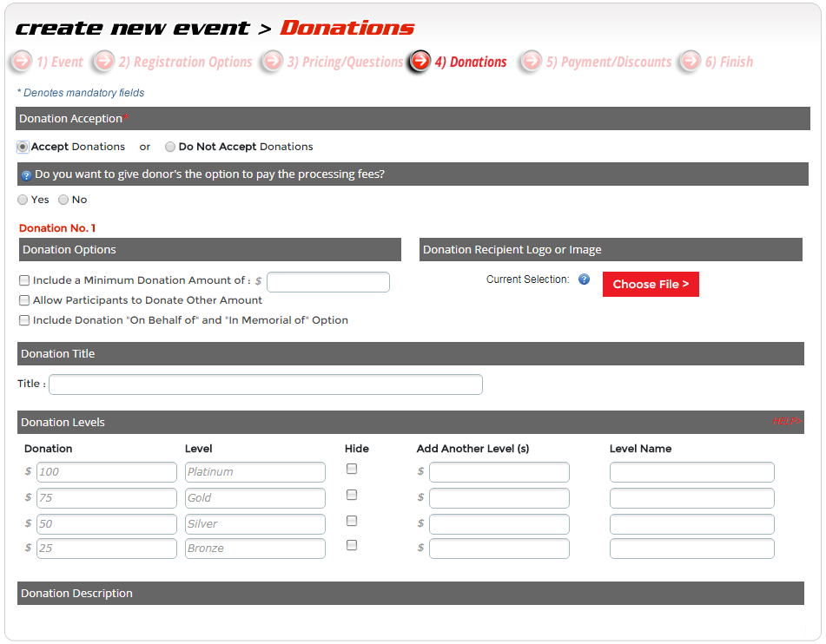Image resolution: width=826 pixels, height=644 pixels.
Task: Open the 5) Payment/Discounts step tab
Action: [608, 62]
